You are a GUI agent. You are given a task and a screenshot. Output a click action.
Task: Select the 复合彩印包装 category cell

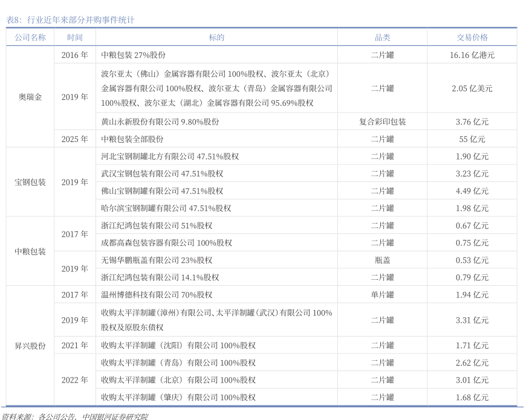coord(382,121)
